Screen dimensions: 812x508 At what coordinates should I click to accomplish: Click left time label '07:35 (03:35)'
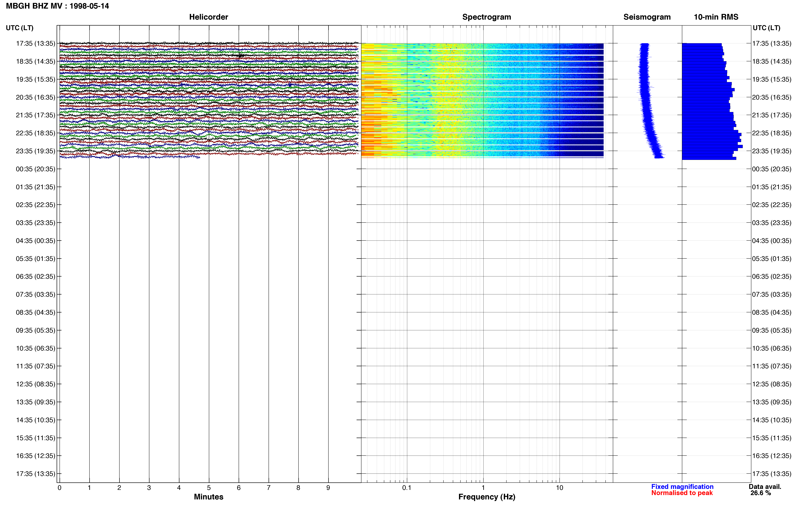point(36,295)
